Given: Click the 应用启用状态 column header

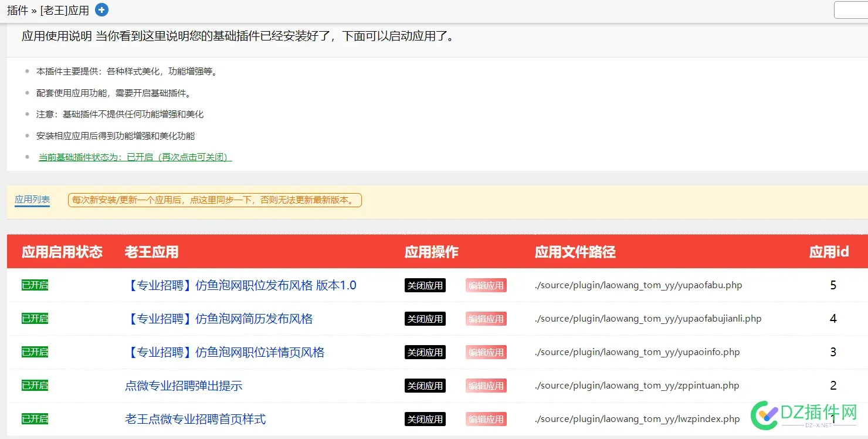Looking at the screenshot, I should [62, 252].
